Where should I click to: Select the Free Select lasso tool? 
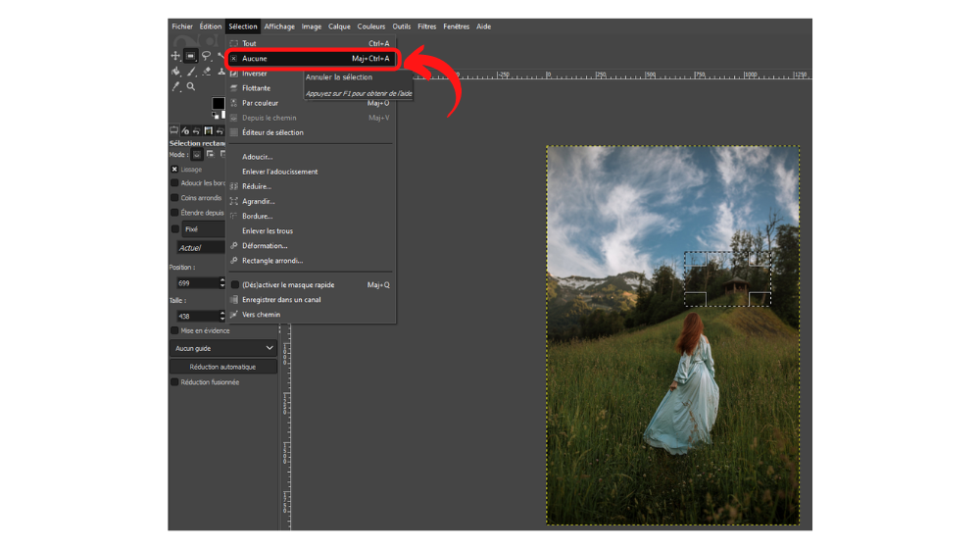click(206, 56)
